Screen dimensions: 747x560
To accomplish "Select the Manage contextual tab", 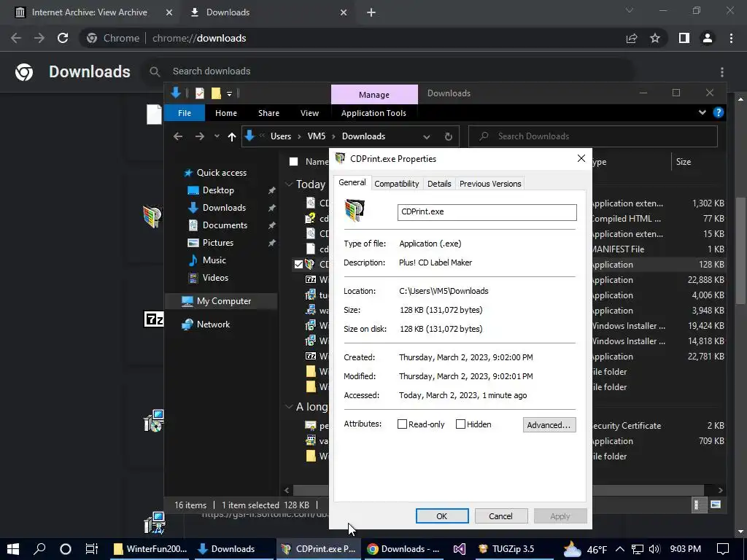I will [374, 95].
